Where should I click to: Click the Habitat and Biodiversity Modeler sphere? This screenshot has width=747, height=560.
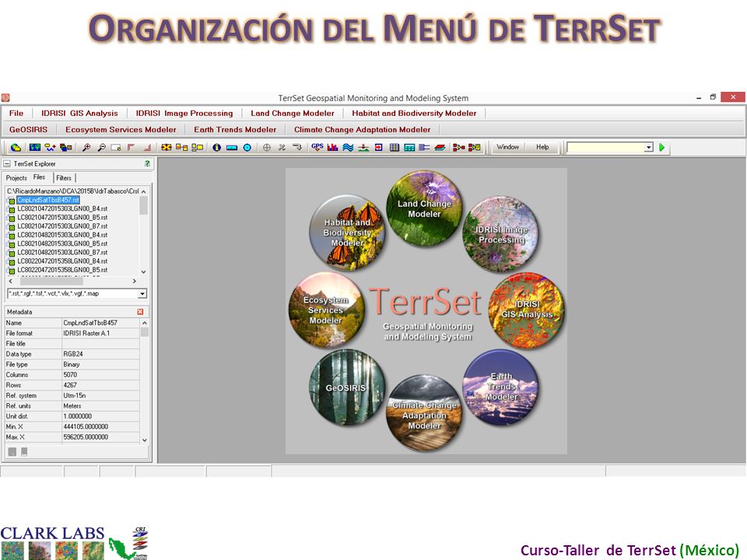[347, 233]
